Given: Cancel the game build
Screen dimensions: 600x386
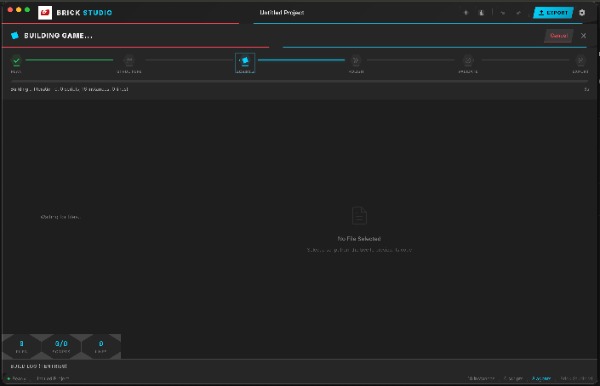Looking at the screenshot, I should [559, 36].
